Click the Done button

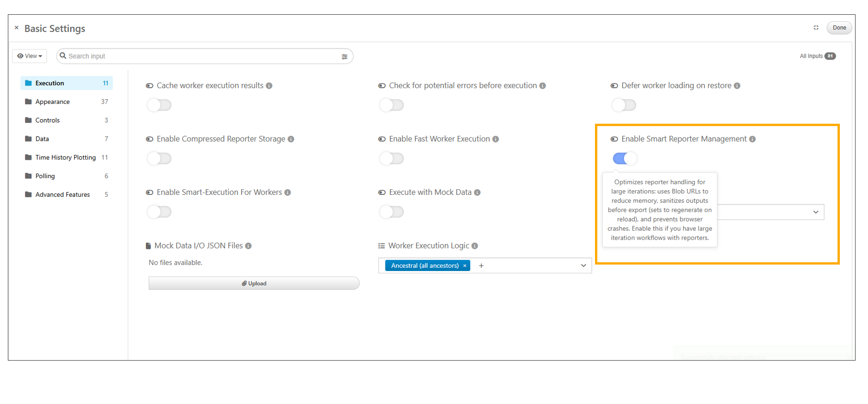point(839,28)
